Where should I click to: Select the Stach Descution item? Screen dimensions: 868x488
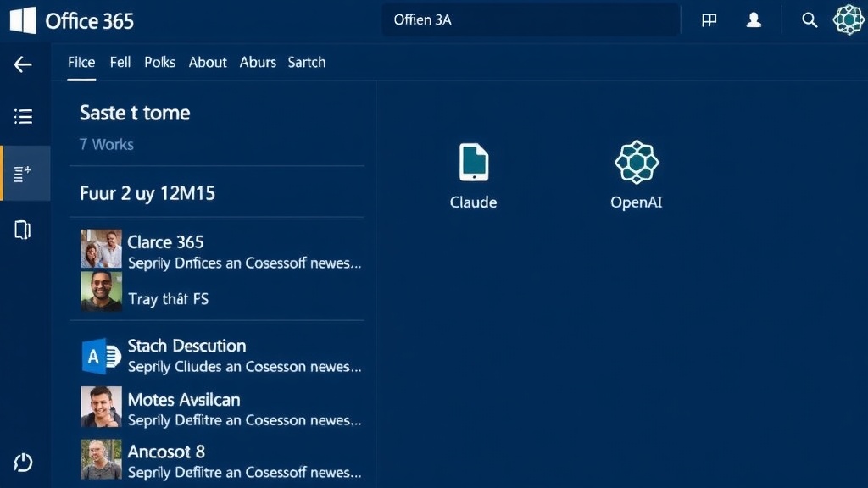(x=186, y=346)
